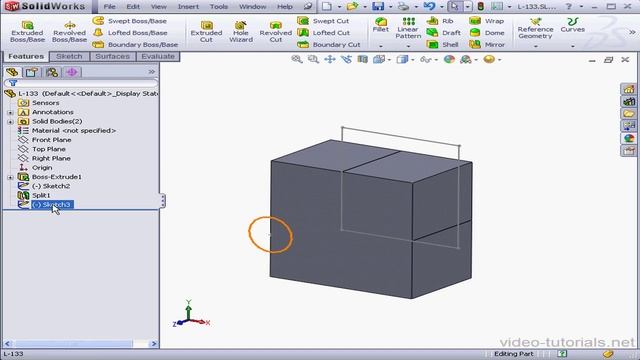Open the Save dropdown arrow

(391, 7)
